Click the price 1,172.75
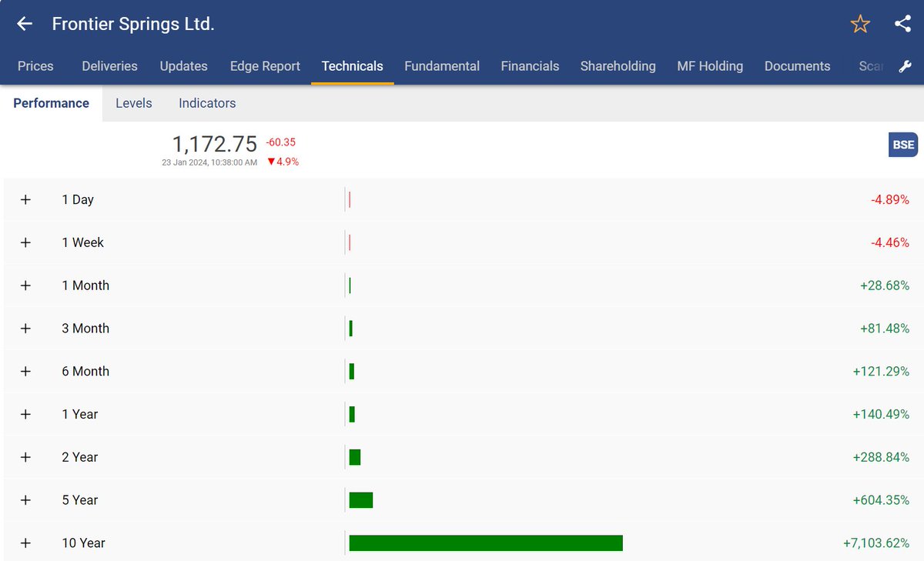The width and height of the screenshot is (924, 561). pyautogui.click(x=214, y=145)
